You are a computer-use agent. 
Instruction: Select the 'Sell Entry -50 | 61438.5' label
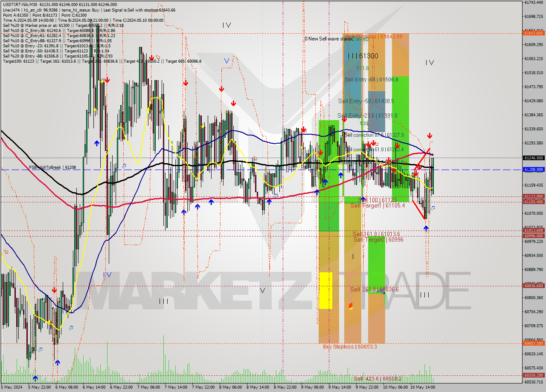[x=366, y=101]
